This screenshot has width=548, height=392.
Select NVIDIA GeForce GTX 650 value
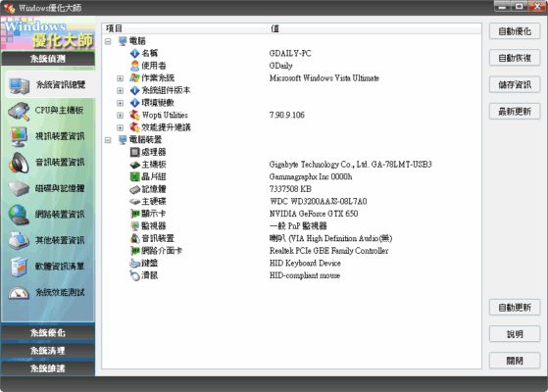tap(314, 214)
